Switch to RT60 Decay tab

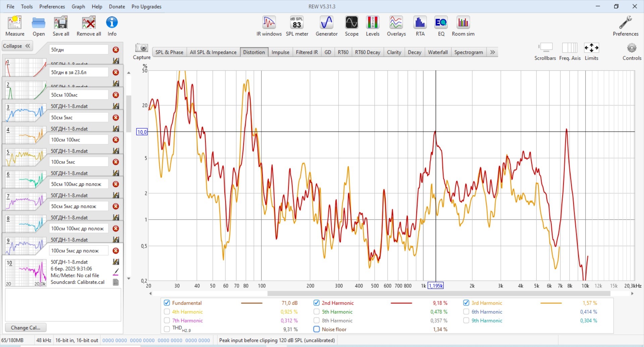point(368,52)
